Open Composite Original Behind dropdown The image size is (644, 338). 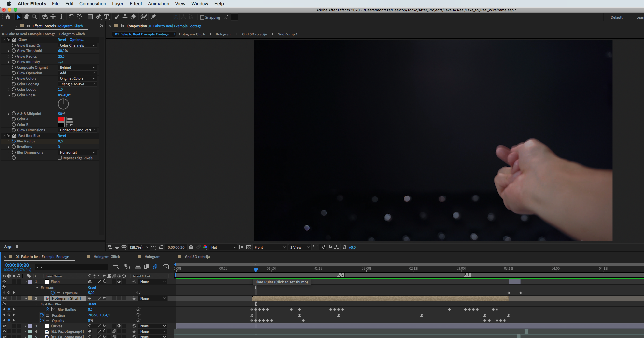tap(77, 67)
